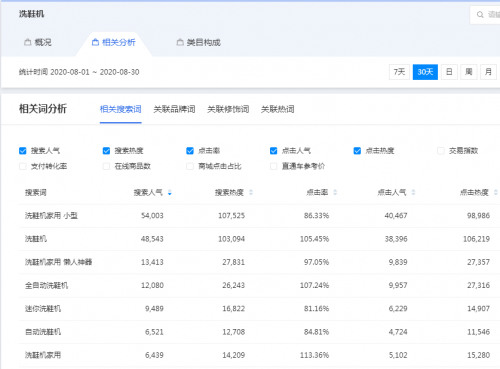Uncheck the 点击率 checkbox
500x369 pixels.
190,151
